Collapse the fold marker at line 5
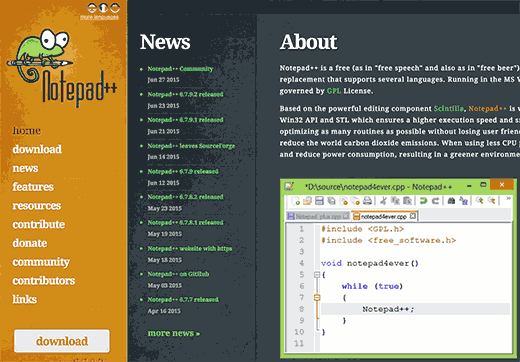The height and width of the screenshot is (362, 520). (317, 275)
